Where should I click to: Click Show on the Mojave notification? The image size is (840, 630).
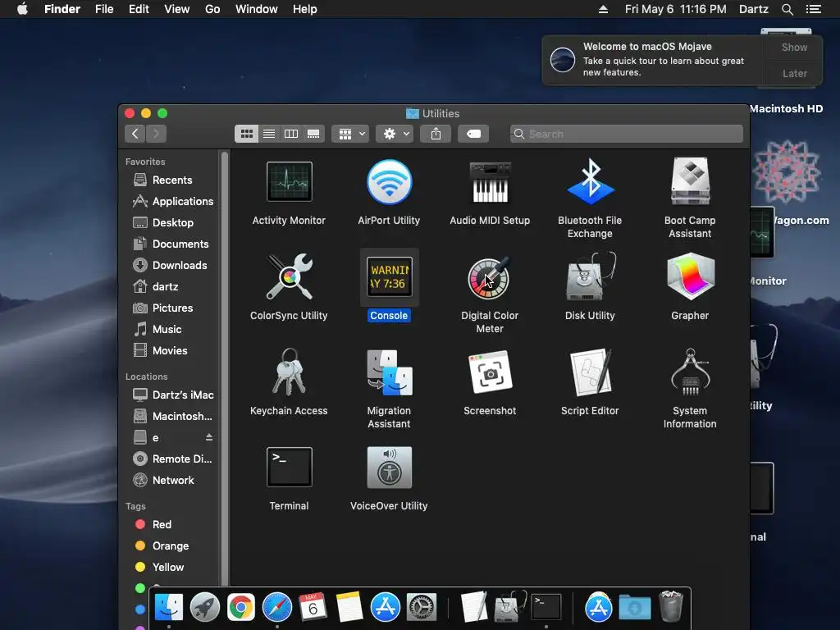(794, 48)
